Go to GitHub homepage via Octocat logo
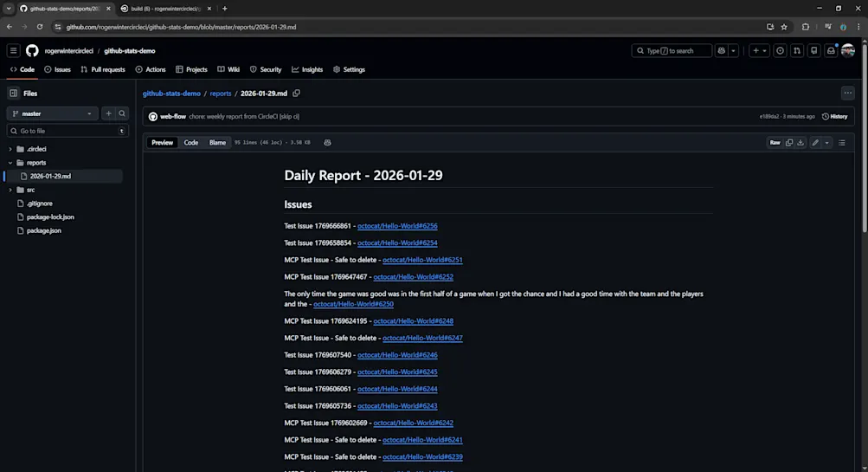The image size is (868, 472). point(32,50)
